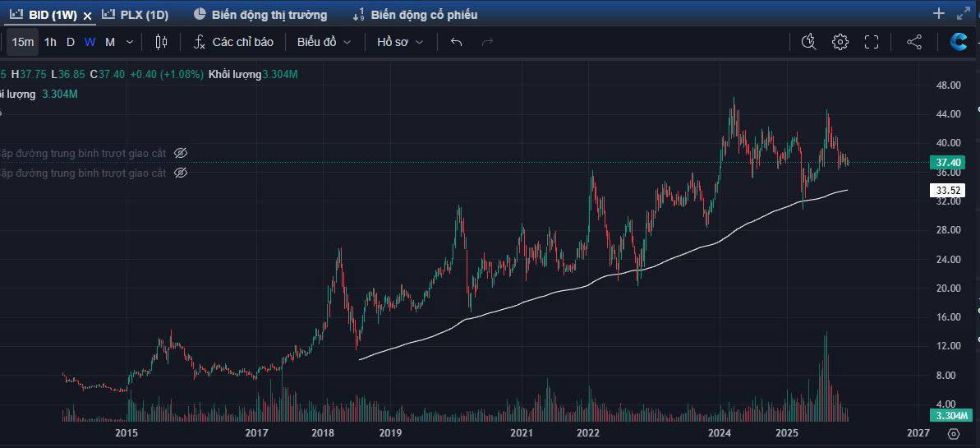Switch to the PLX (1D) tab

click(x=136, y=15)
